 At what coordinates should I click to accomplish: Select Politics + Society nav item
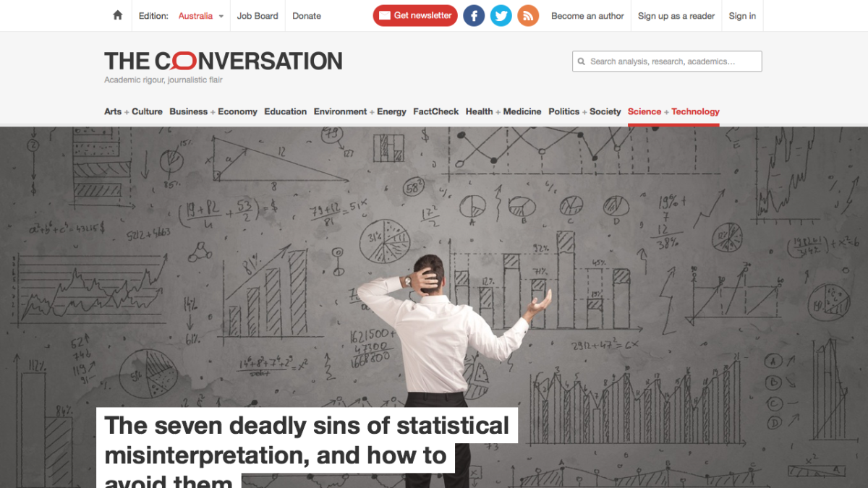click(584, 111)
